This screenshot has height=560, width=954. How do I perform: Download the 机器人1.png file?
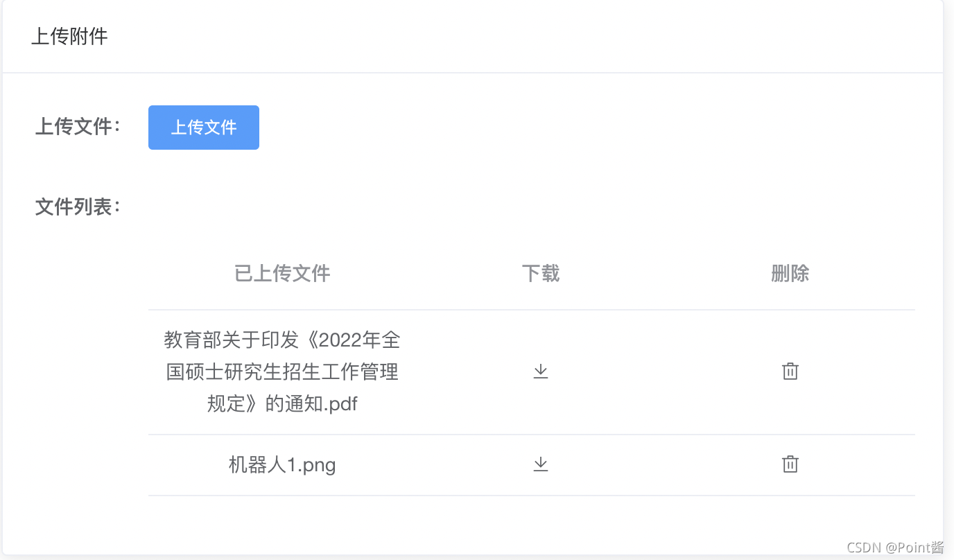point(540,464)
